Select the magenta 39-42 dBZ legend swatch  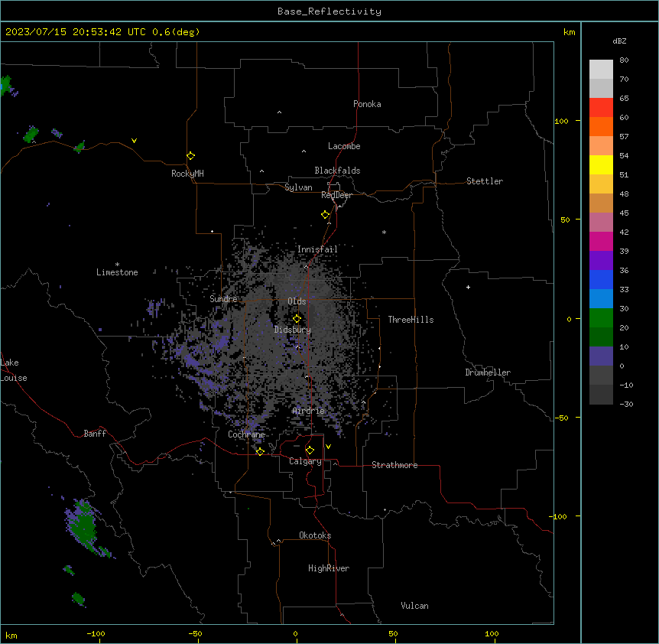click(x=601, y=241)
